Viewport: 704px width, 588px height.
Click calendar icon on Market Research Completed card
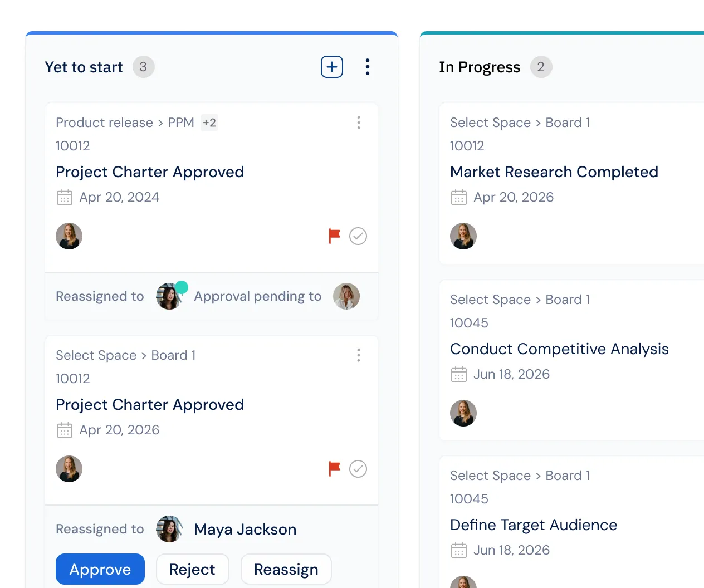pyautogui.click(x=459, y=198)
